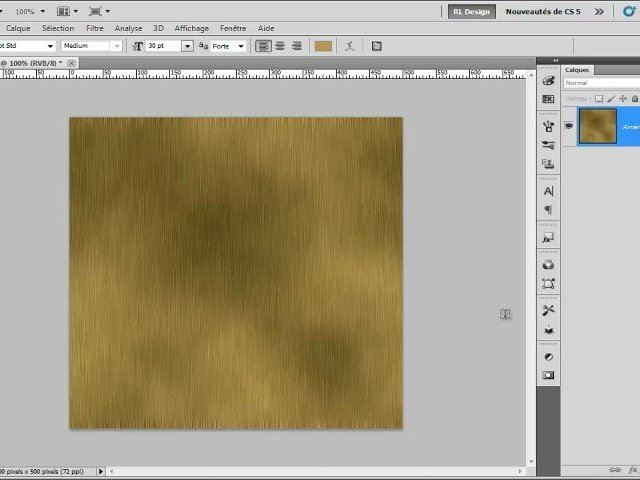Open the Paragraph panel icon
The height and width of the screenshot is (480, 640).
548,210
